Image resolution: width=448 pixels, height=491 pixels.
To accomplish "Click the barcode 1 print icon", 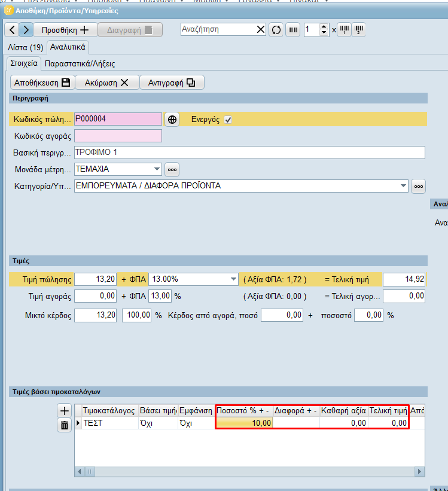I will [x=344, y=30].
